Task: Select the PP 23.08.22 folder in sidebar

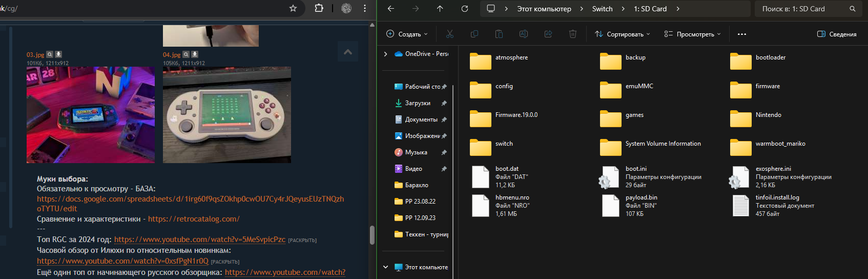Action: [x=420, y=202]
